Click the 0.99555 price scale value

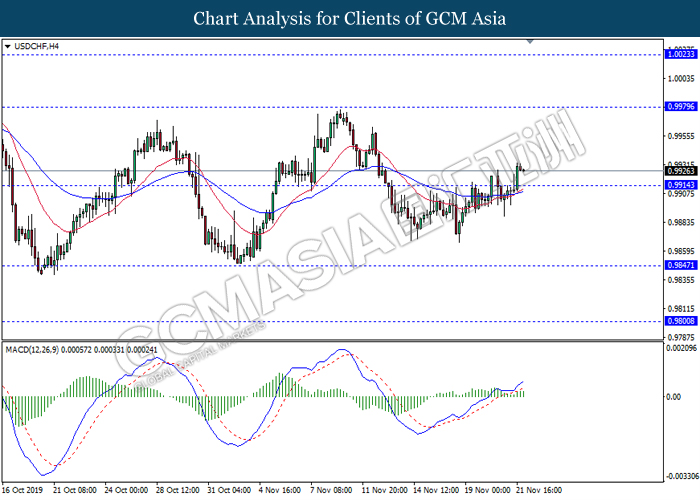(x=681, y=136)
